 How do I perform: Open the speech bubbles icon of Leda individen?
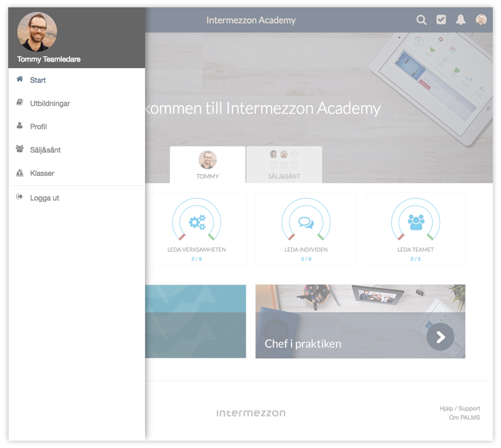[x=306, y=222]
